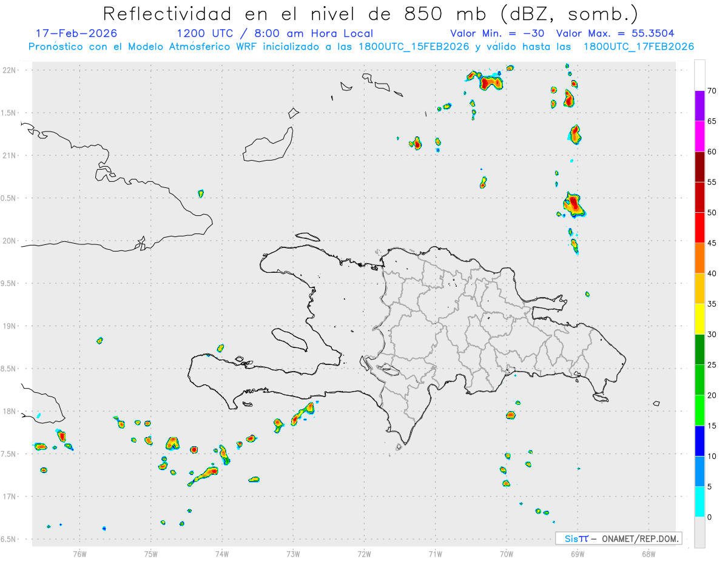The height and width of the screenshot is (562, 728).
Task: Click the colorbar label '65'
Action: tap(712, 121)
